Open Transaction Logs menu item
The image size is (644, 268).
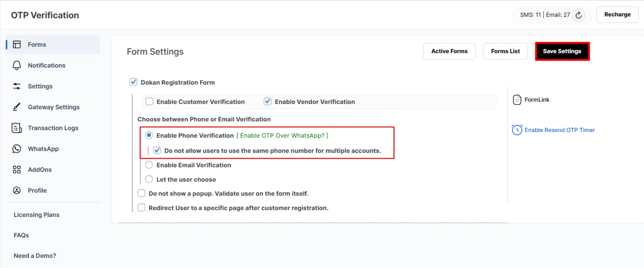[53, 128]
